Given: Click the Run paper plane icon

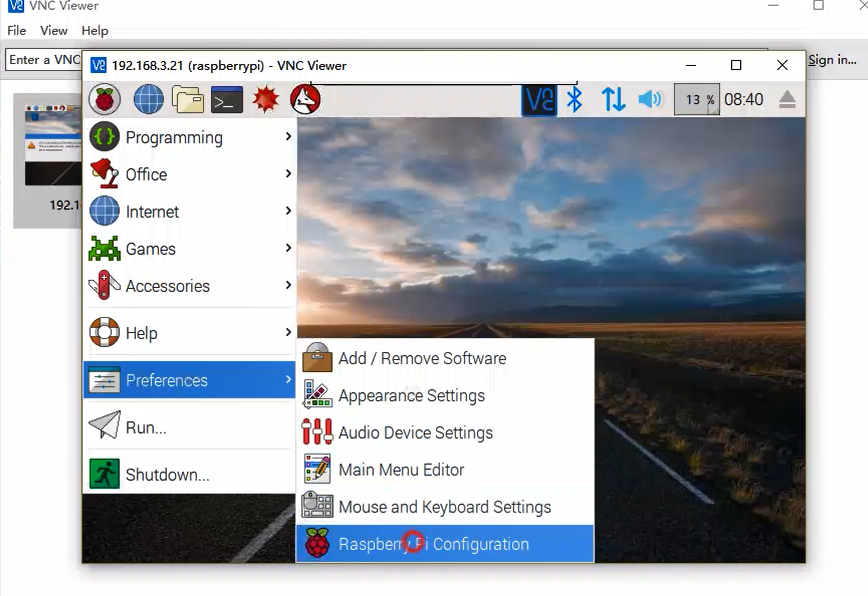Looking at the screenshot, I should point(105,426).
